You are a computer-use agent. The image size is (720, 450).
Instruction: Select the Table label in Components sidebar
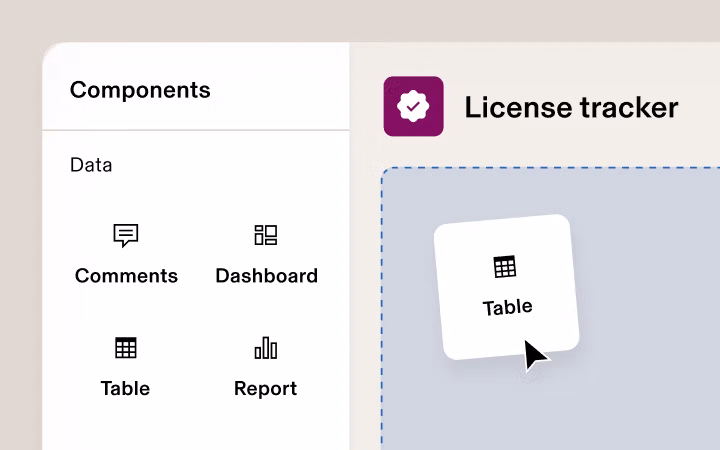pos(126,388)
